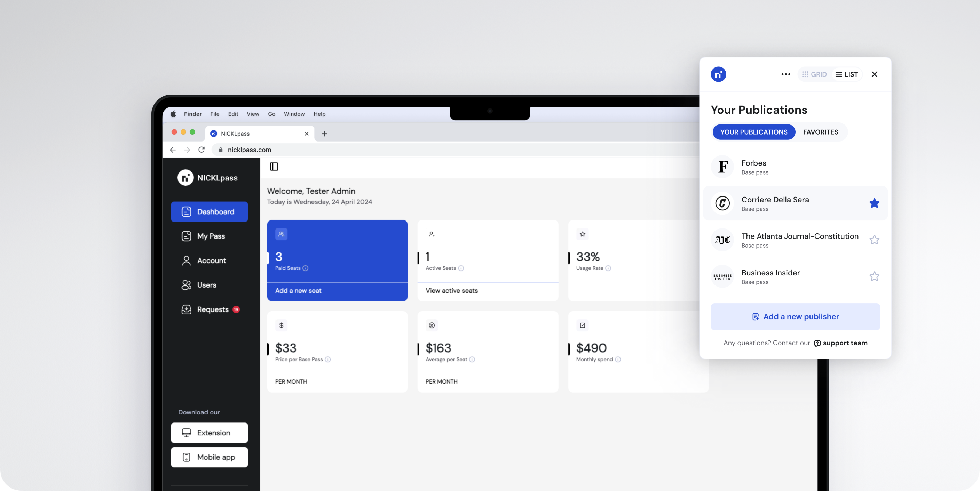The width and height of the screenshot is (980, 491).
Task: Click Add a new seat
Action: tap(298, 291)
